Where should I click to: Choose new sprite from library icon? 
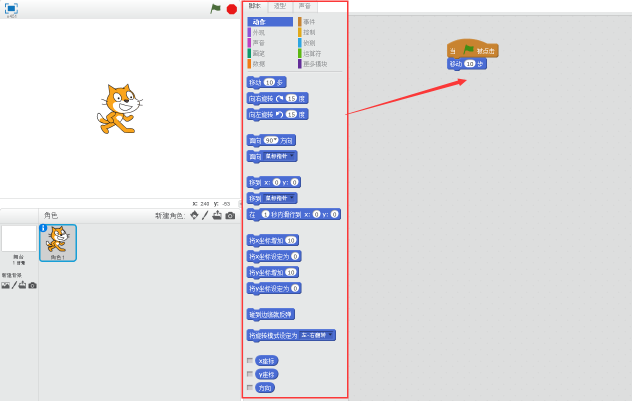pos(194,215)
